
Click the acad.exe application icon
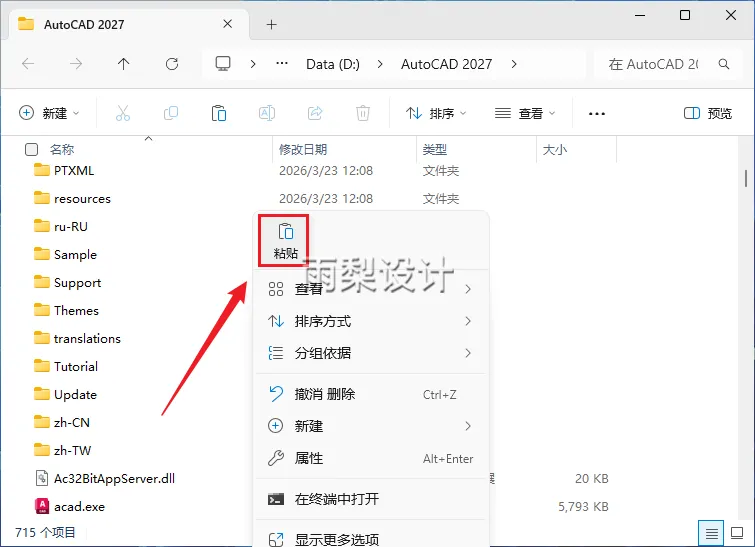coord(42,506)
